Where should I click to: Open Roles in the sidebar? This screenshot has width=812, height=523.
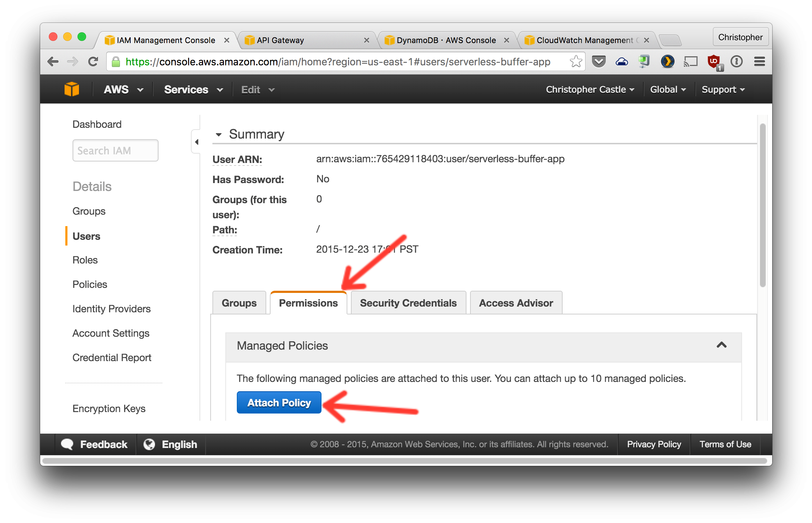[85, 260]
